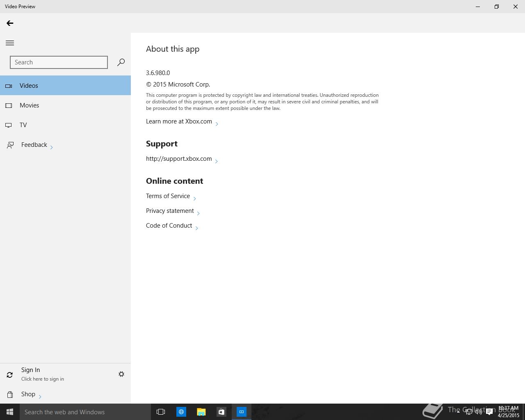525x420 pixels.
Task: Click Sign In in sidebar
Action: point(43,374)
